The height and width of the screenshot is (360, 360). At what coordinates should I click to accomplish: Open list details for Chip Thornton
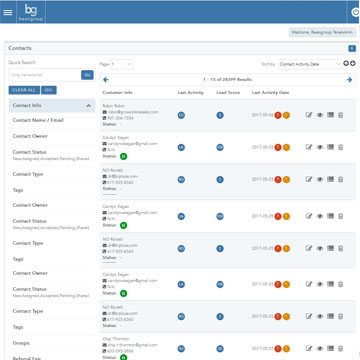pyautogui.click(x=330, y=349)
